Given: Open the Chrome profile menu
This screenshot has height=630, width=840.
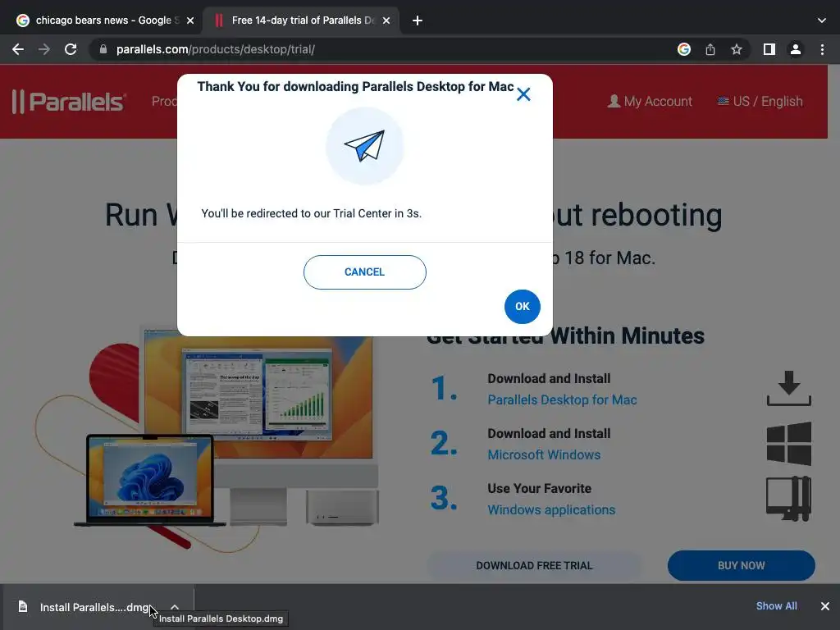Looking at the screenshot, I should pyautogui.click(x=795, y=49).
